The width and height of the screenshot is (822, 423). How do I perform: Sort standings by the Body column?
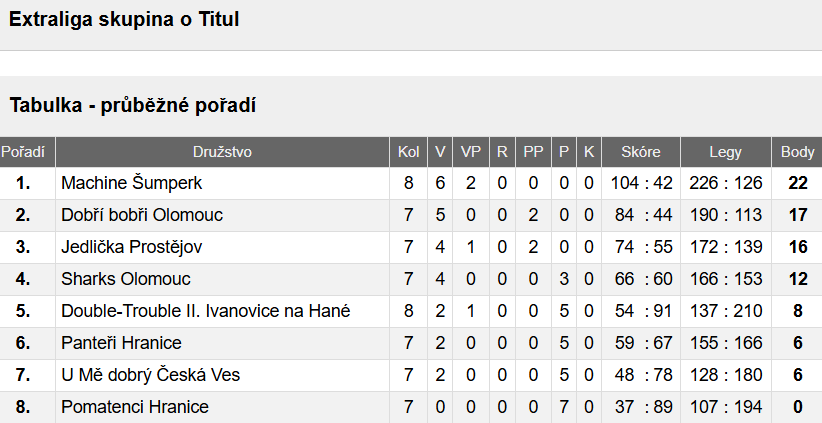coord(797,152)
